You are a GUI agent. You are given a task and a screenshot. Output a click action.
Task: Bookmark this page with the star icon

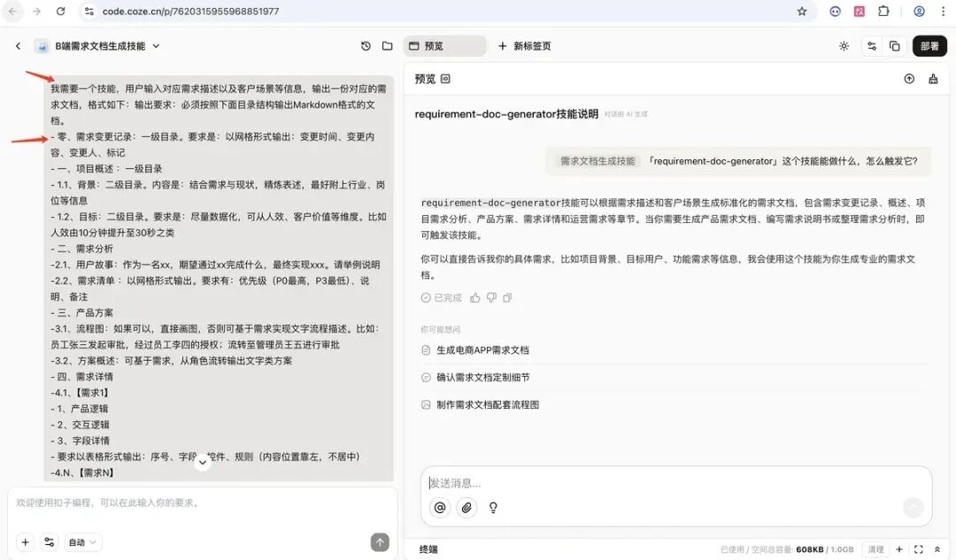(802, 11)
